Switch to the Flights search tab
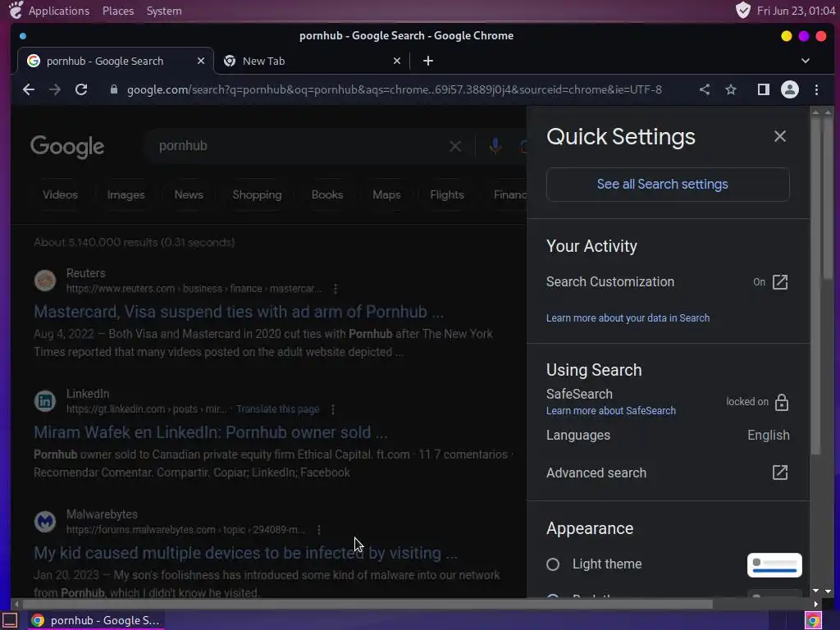The width and height of the screenshot is (840, 630). (x=447, y=195)
